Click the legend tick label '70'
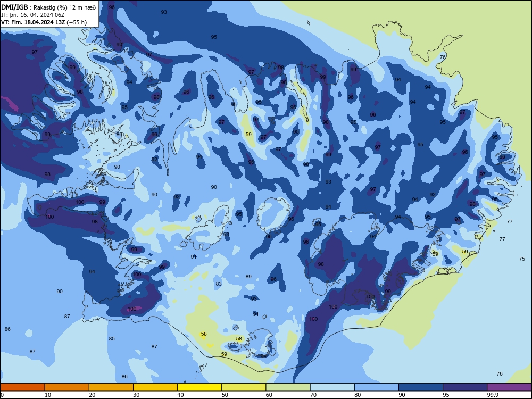The width and height of the screenshot is (532, 399). pyautogui.click(x=313, y=395)
